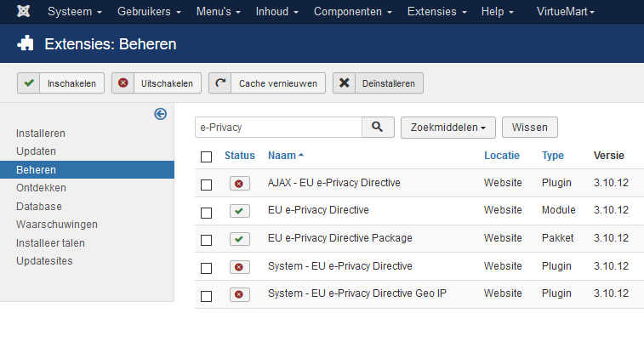Check the AJAX - EU e-Privacy Directive row checkbox
The width and height of the screenshot is (644, 353).
point(206,185)
